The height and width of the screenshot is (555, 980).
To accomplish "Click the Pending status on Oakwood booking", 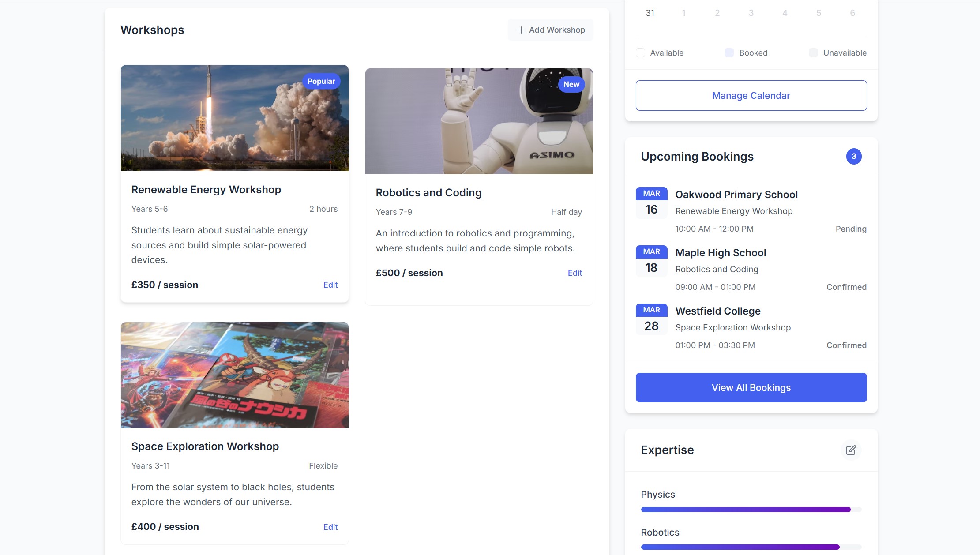I will coord(851,229).
